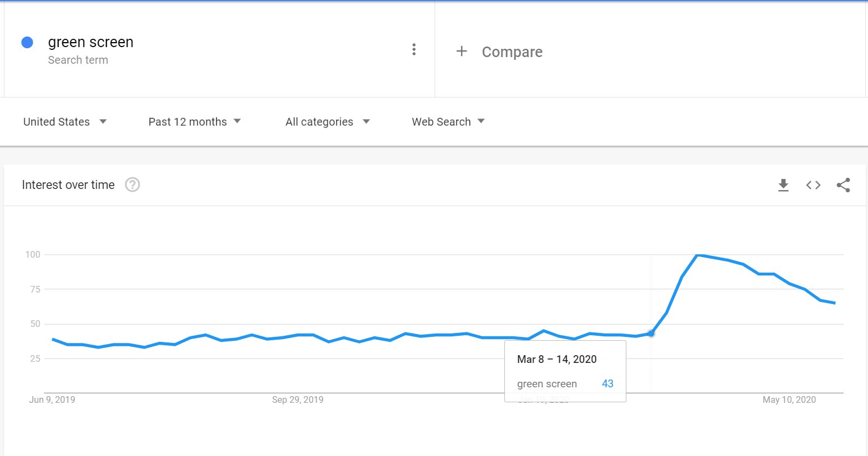Open the Interest over time help icon
Screen dimensions: 868x456
[132, 185]
